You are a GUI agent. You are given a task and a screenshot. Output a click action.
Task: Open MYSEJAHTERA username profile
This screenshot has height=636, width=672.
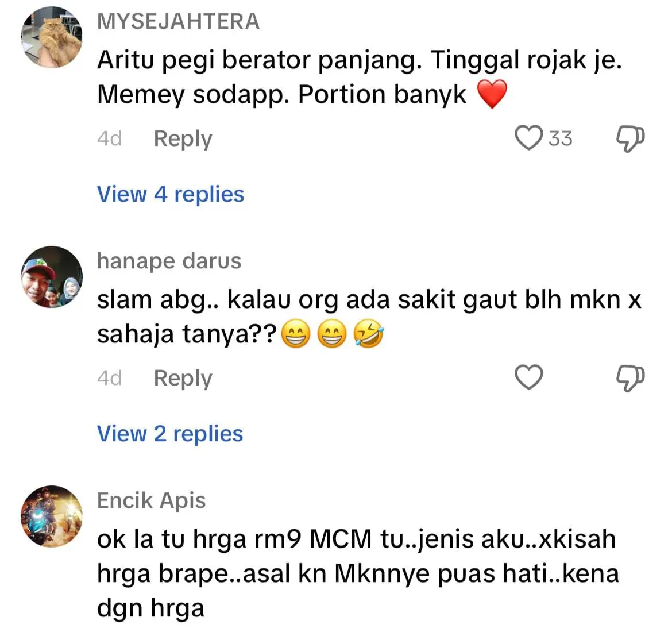click(178, 21)
